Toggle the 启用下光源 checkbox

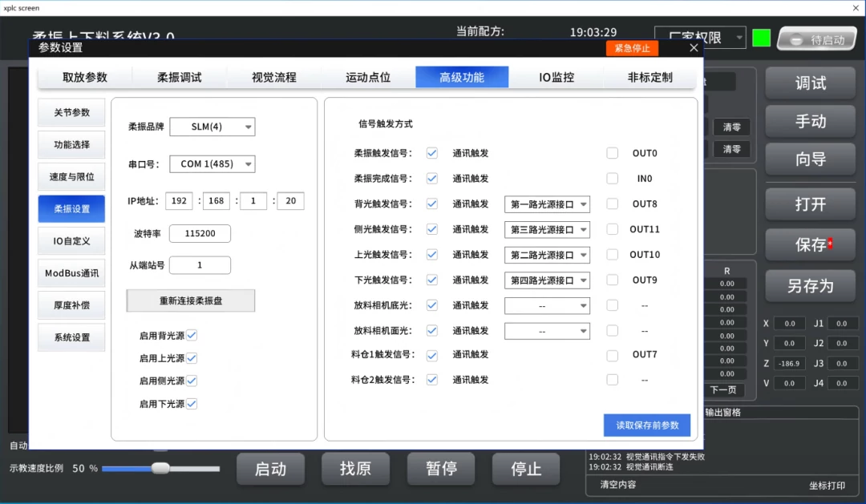click(192, 404)
